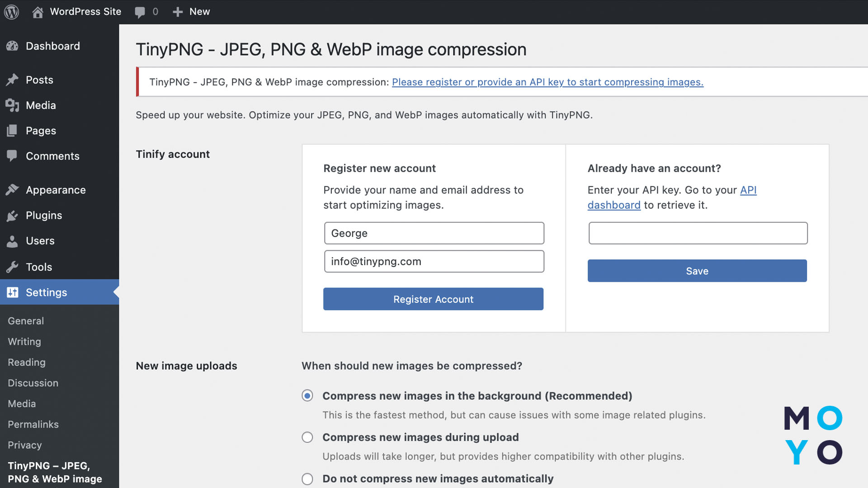Select Compress new images during upload

[x=307, y=437]
